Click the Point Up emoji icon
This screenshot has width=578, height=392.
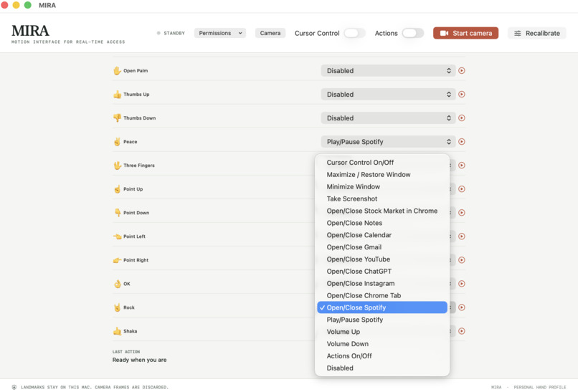117,189
